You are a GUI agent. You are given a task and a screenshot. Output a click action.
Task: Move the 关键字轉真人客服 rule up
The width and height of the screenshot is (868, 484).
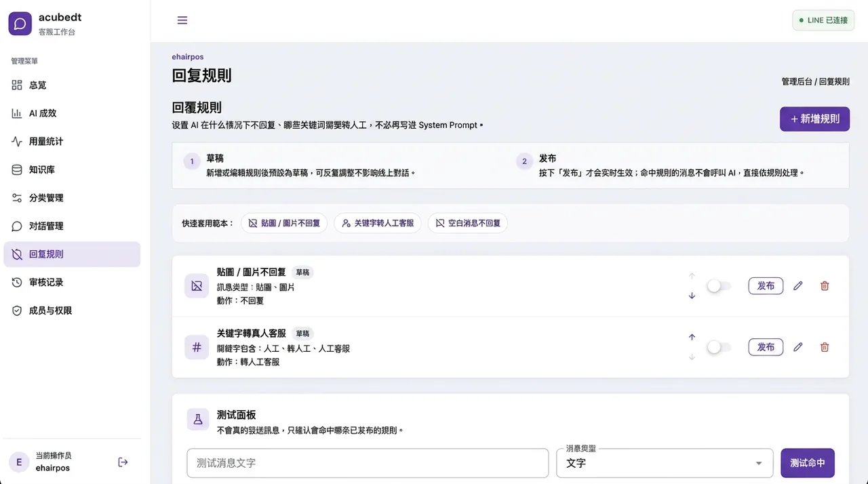(x=692, y=337)
